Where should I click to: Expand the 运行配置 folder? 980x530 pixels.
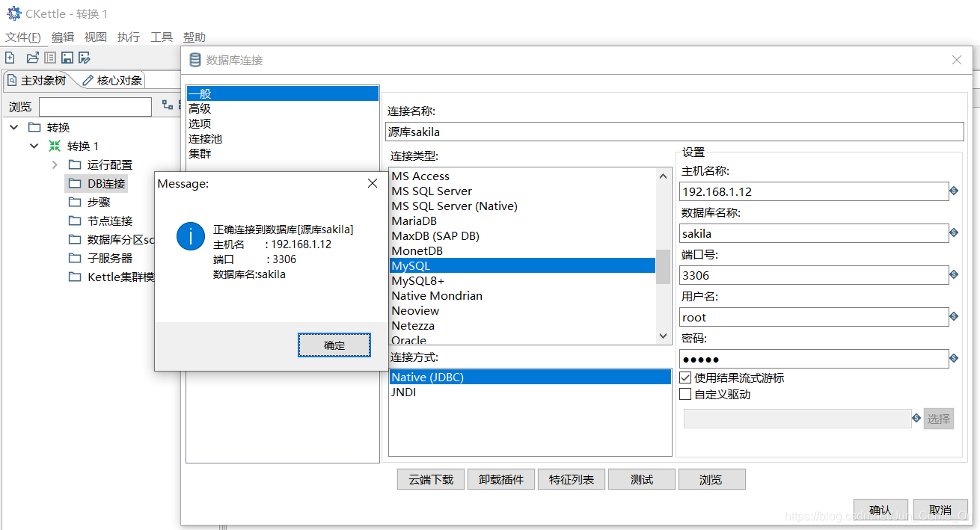click(54, 164)
